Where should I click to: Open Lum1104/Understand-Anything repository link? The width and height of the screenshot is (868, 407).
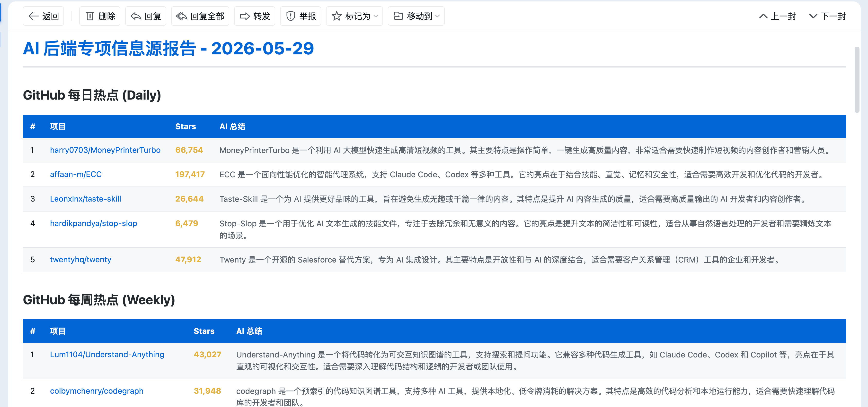[x=107, y=355]
